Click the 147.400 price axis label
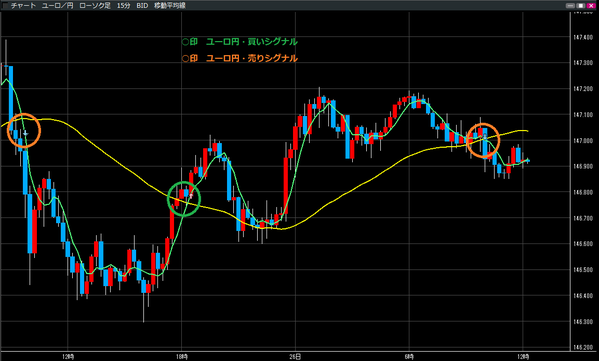This screenshot has height=361, width=599. click(583, 37)
